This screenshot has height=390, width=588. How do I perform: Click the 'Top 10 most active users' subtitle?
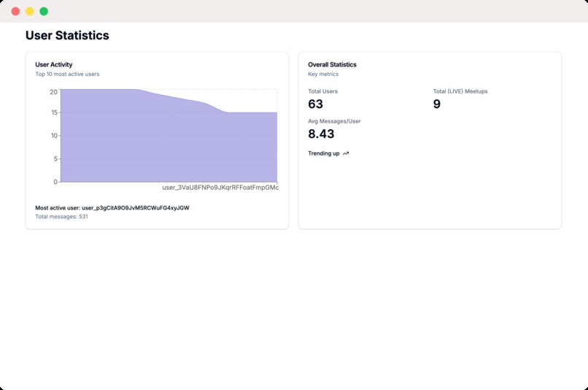coord(67,74)
